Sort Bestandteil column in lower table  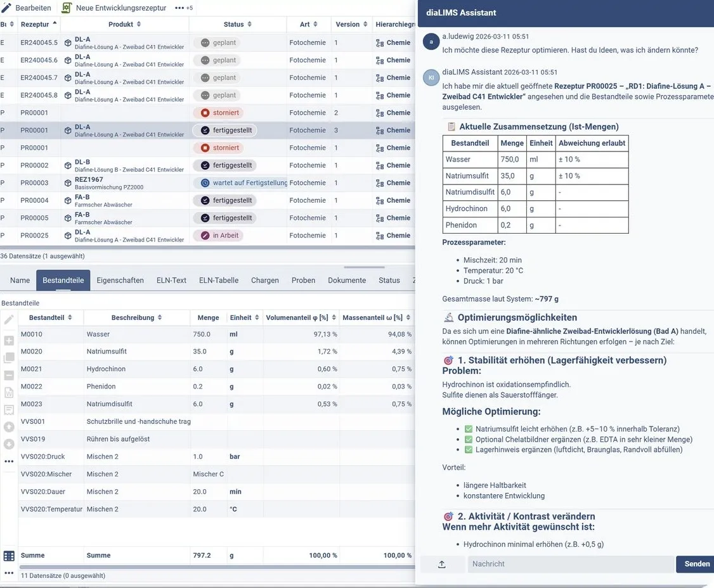click(x=51, y=317)
